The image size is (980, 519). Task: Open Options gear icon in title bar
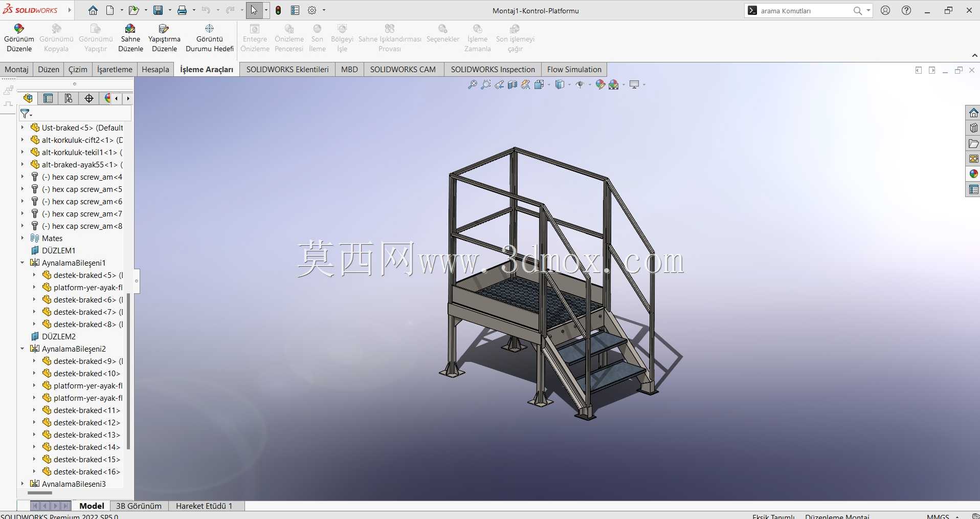pyautogui.click(x=312, y=10)
